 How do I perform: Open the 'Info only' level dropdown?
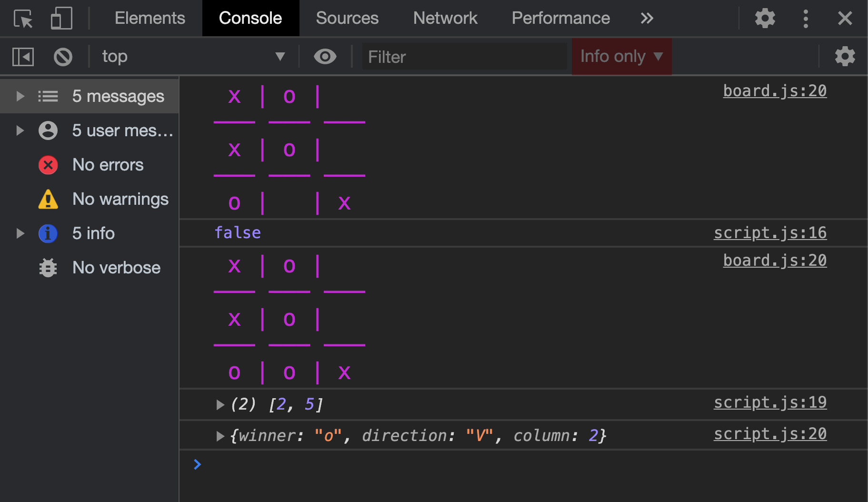pos(621,57)
